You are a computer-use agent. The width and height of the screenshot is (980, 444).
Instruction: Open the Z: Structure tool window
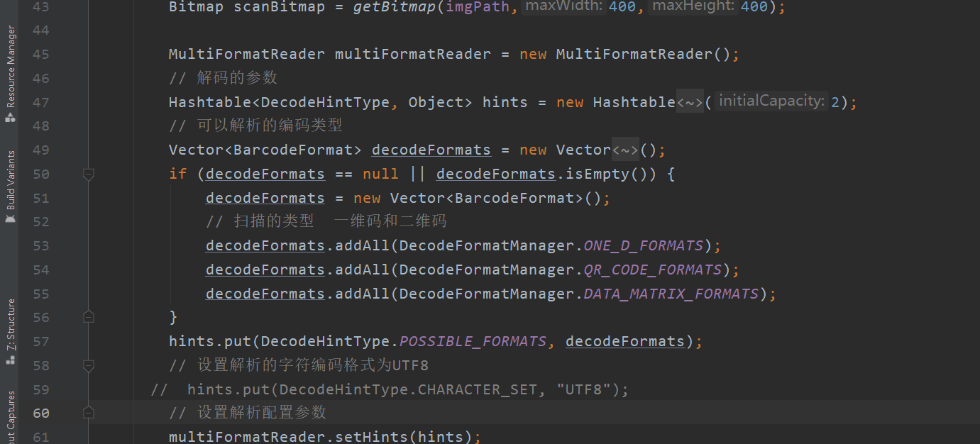pos(10,331)
